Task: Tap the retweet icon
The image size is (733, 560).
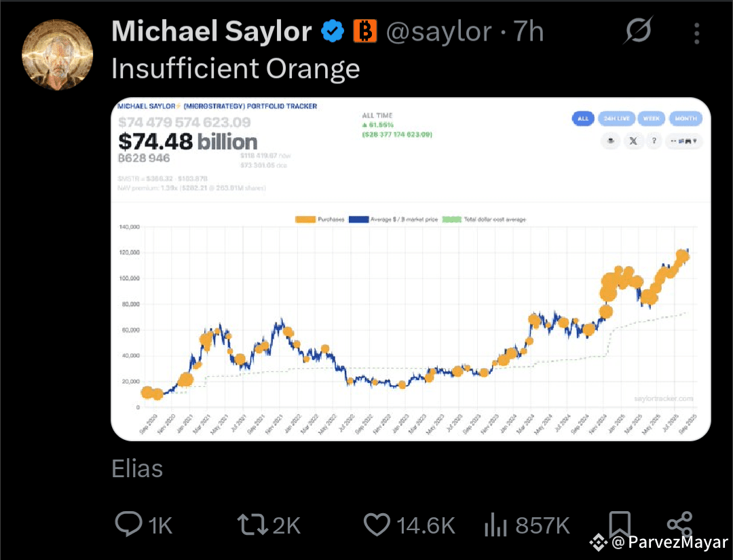Action: click(x=252, y=525)
